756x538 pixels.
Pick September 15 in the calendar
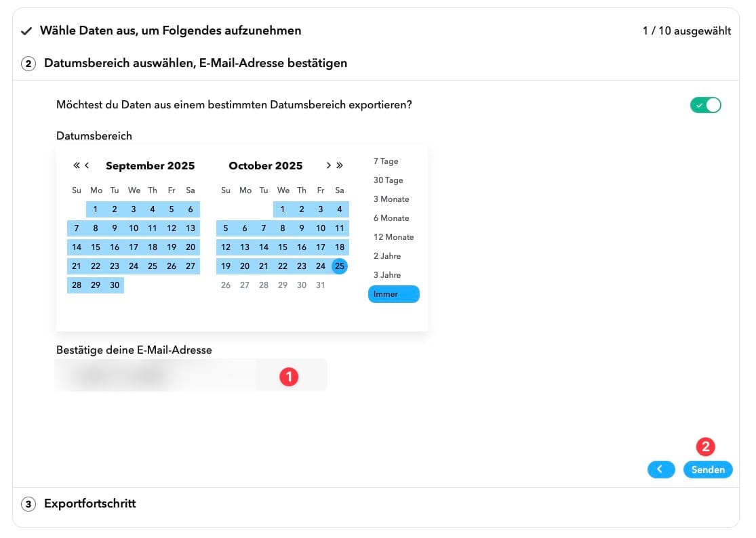[96, 247]
